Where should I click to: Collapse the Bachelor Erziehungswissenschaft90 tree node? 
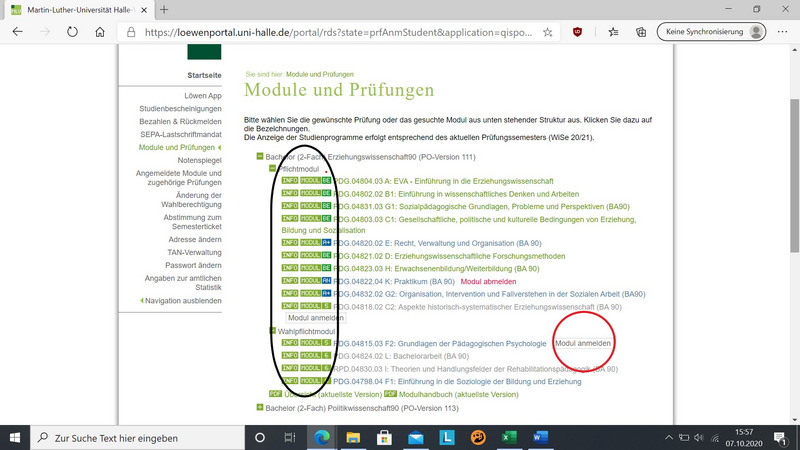(x=260, y=157)
